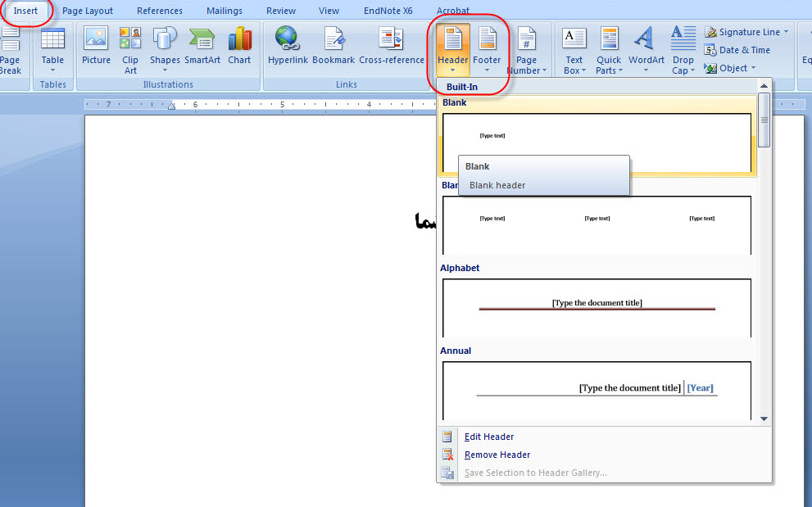Open the Footer dropdown gallery
This screenshot has height=507, width=812.
(487, 49)
